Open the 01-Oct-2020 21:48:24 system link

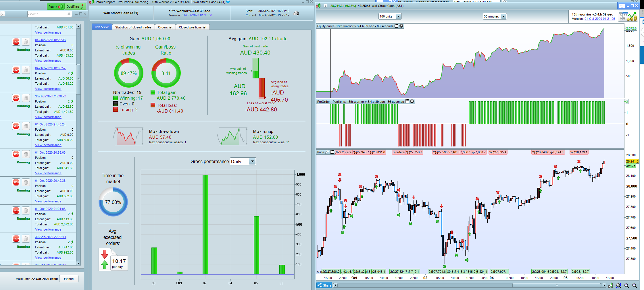[x=50, y=124]
